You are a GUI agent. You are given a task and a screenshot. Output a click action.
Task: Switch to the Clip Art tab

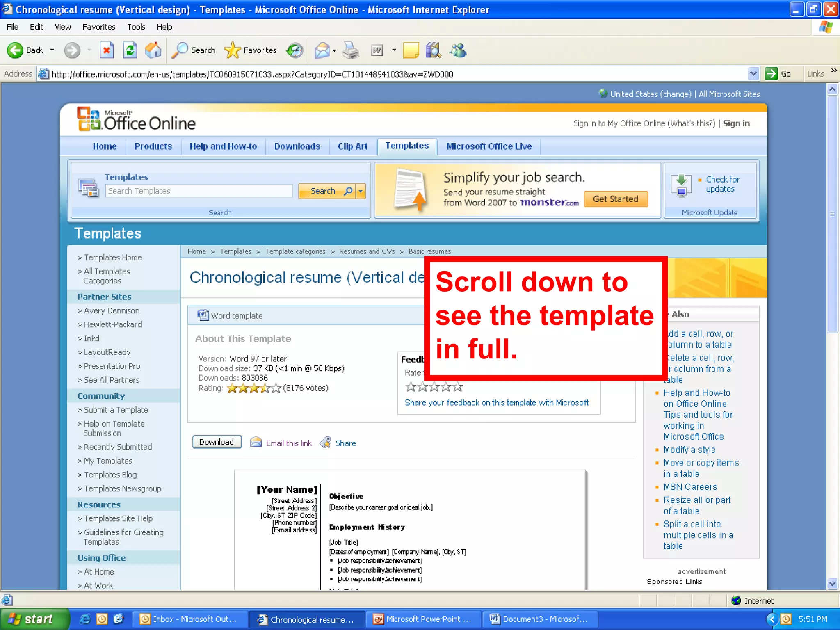click(x=352, y=146)
